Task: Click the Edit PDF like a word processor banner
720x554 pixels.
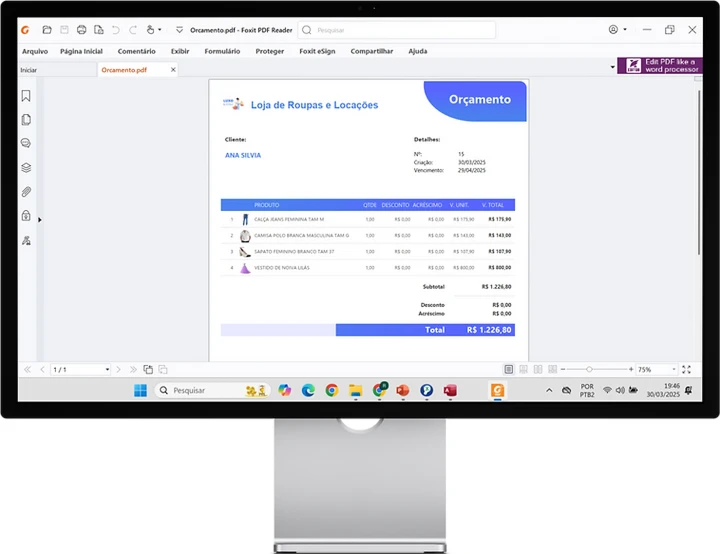Action: [x=659, y=66]
